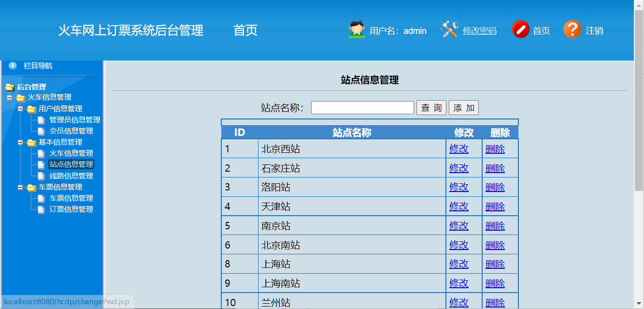Click the document icon beside 会员信息管理
Screen dimensions: 644x309
point(41,131)
